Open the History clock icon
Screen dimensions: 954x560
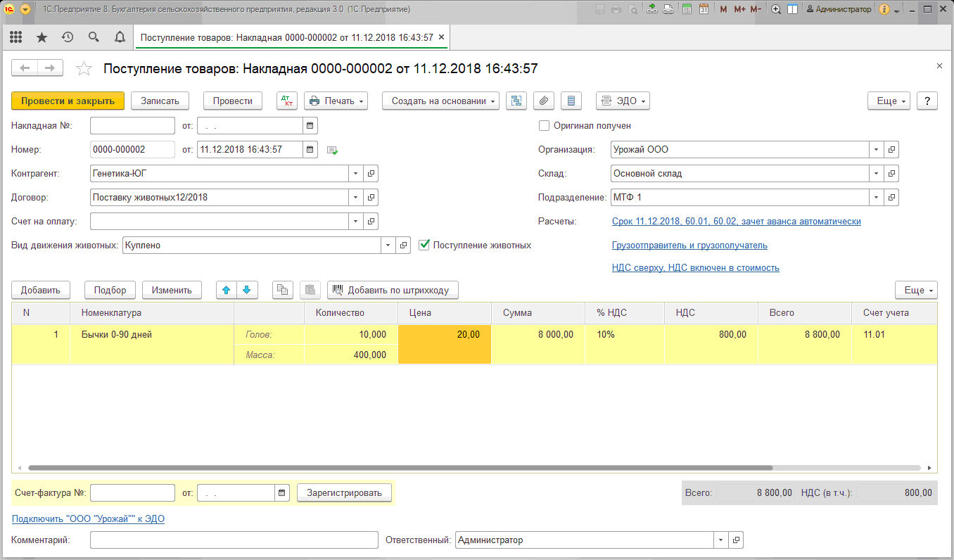click(68, 37)
